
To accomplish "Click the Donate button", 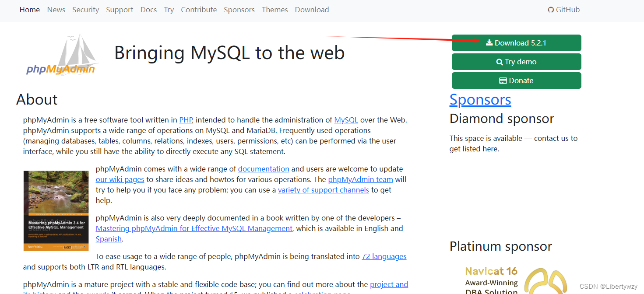I will (x=517, y=80).
